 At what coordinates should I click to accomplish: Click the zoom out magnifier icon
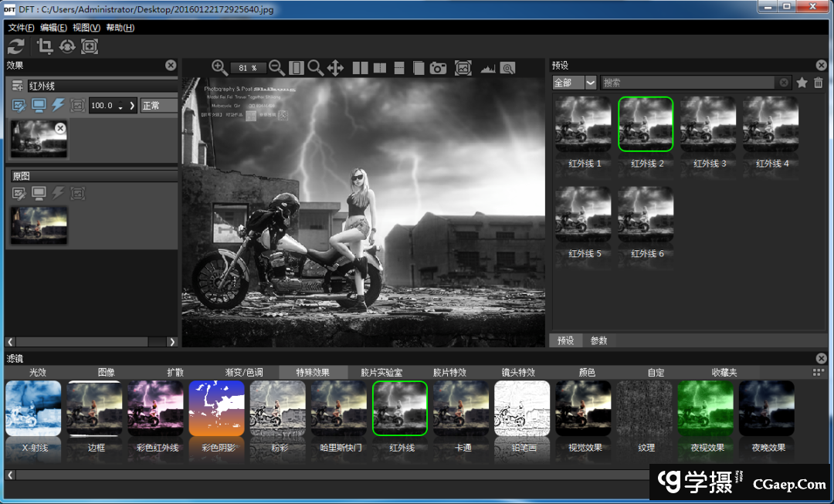[276, 68]
